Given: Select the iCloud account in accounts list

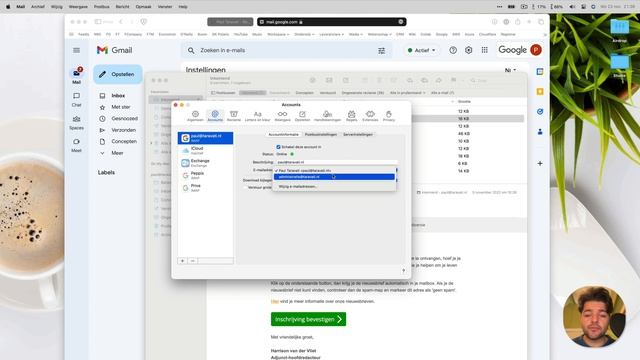Looking at the screenshot, I should point(206,150).
